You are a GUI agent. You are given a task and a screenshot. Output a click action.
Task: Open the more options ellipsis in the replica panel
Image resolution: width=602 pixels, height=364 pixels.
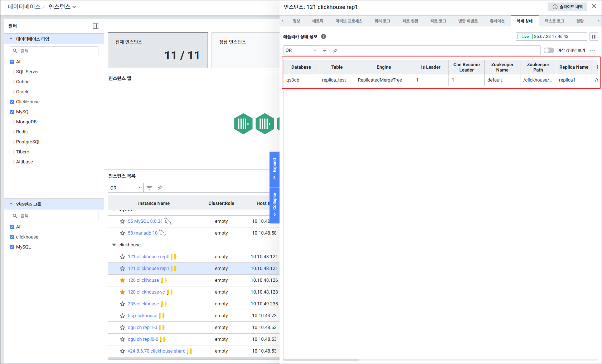593,50
